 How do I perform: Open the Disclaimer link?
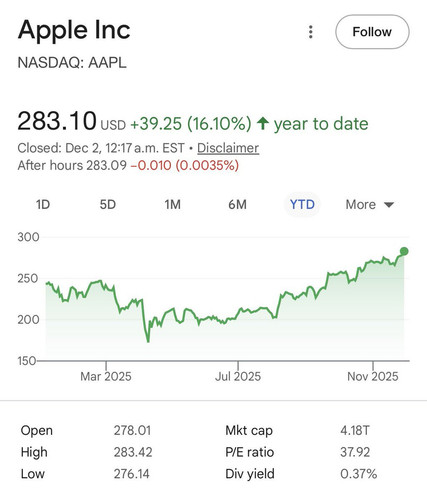coord(228,148)
